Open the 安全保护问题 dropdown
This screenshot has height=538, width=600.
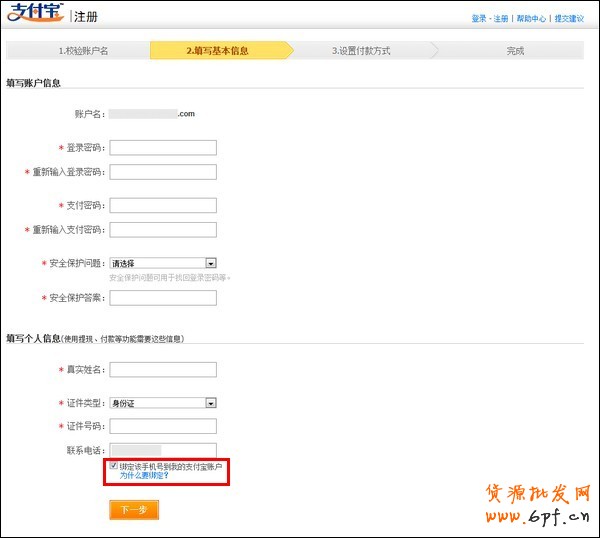pyautogui.click(x=163, y=264)
